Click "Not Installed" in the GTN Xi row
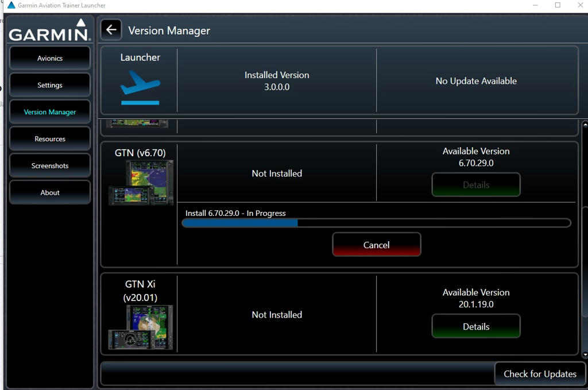This screenshot has width=588, height=390. (277, 315)
